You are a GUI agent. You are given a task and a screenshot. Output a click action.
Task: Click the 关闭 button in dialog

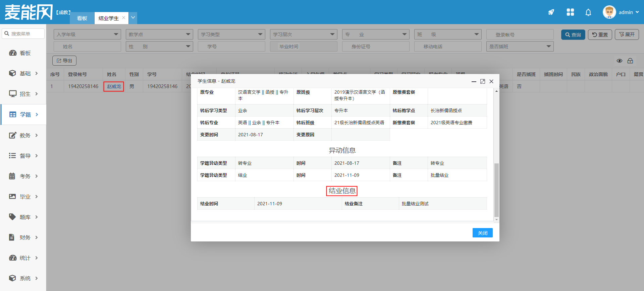tap(482, 233)
